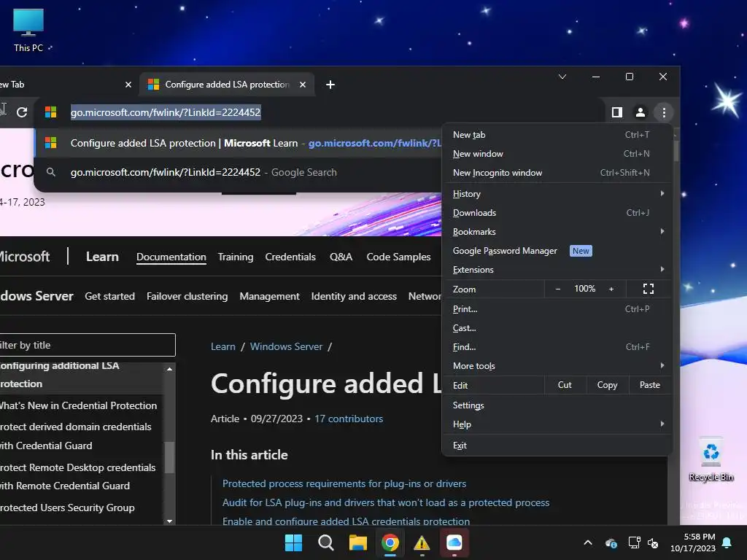Click the yellow warning triangle taskbar icon
This screenshot has width=747, height=560.
pyautogui.click(x=422, y=542)
